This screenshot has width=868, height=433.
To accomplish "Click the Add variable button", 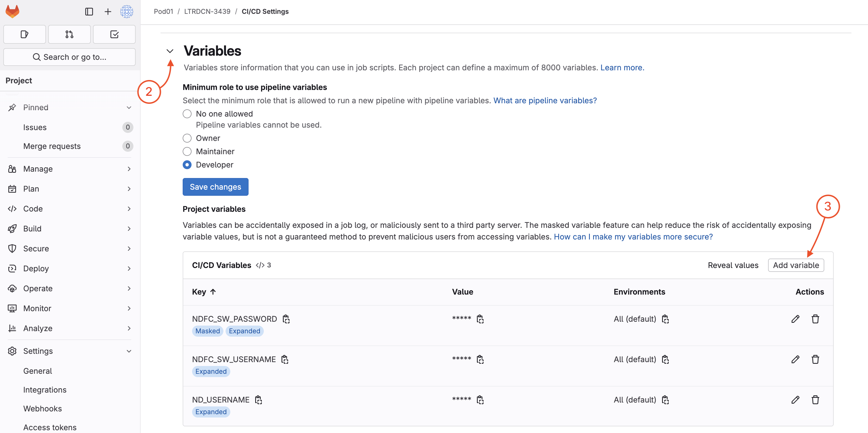I will pyautogui.click(x=795, y=265).
